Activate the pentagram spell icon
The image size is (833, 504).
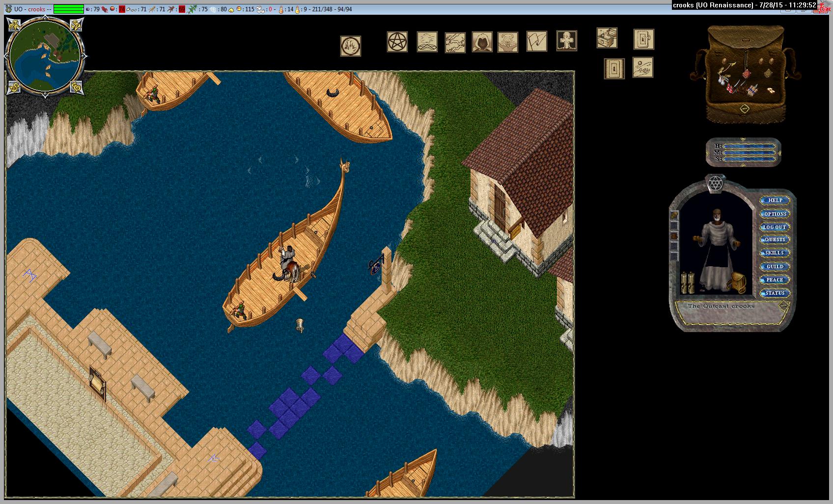(397, 42)
